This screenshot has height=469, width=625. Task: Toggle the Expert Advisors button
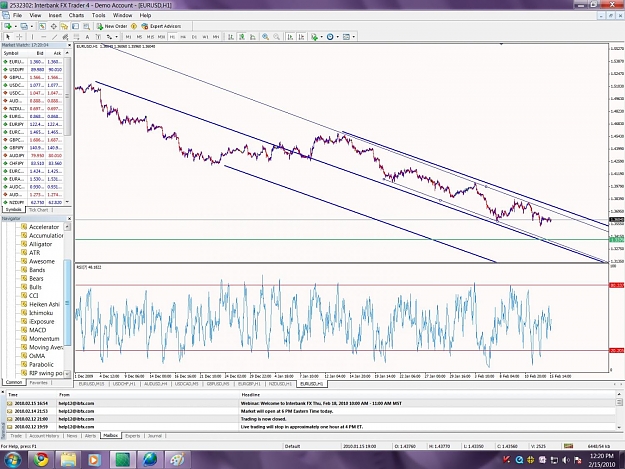(x=161, y=26)
